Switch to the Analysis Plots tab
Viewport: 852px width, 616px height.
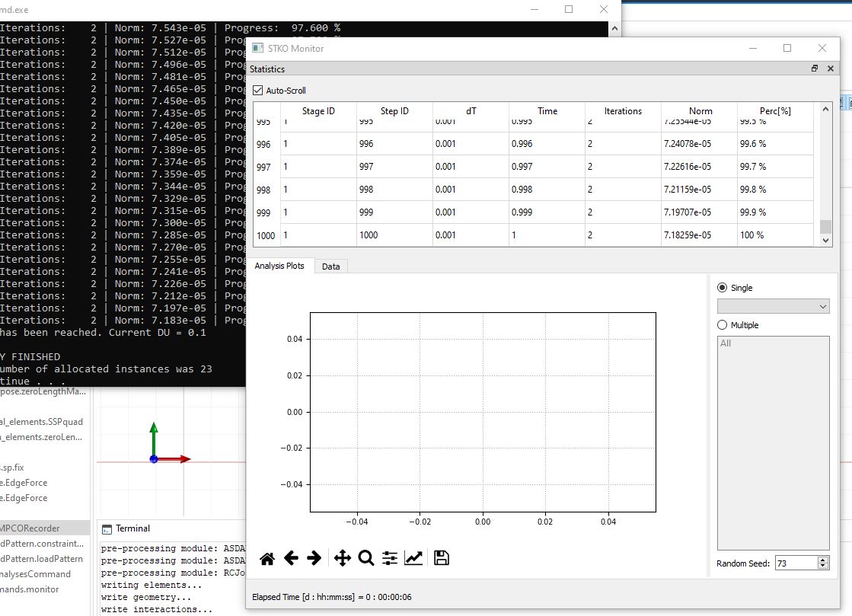[x=279, y=266]
